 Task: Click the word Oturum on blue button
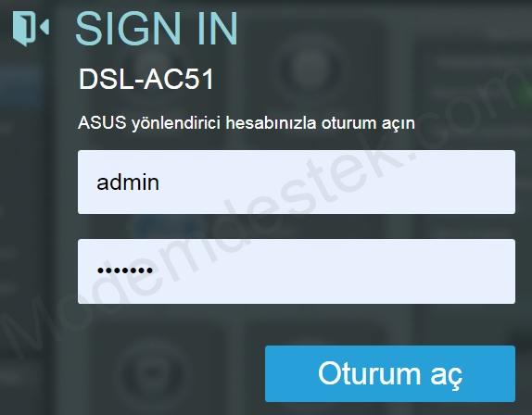[369, 373]
